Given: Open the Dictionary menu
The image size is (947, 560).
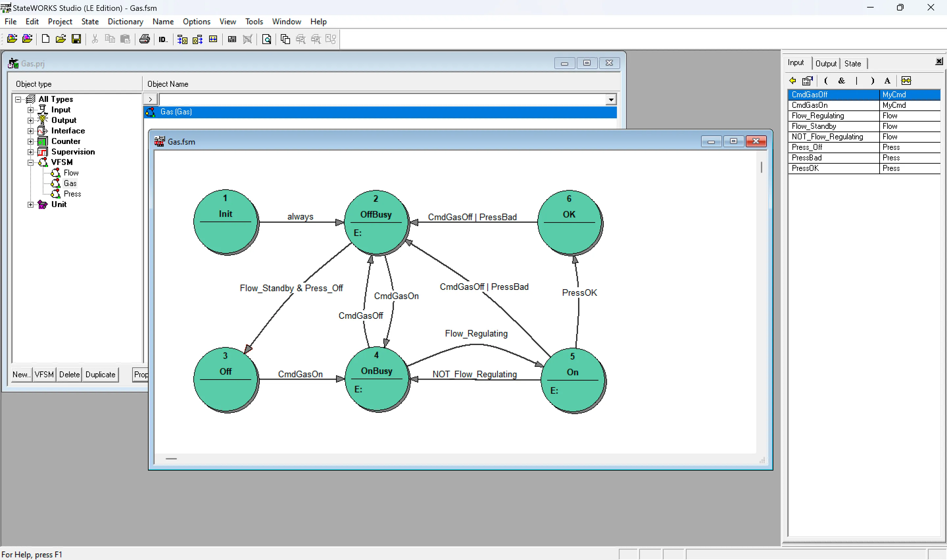Looking at the screenshot, I should pyautogui.click(x=125, y=21).
